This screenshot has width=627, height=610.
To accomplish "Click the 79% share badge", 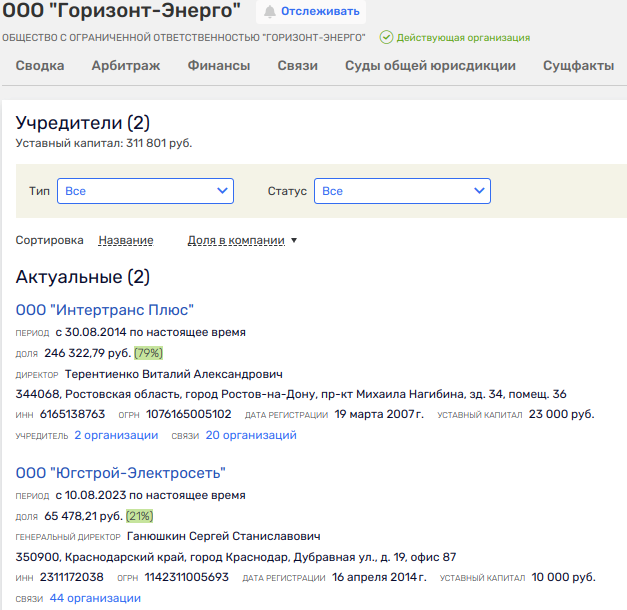I will (x=148, y=353).
